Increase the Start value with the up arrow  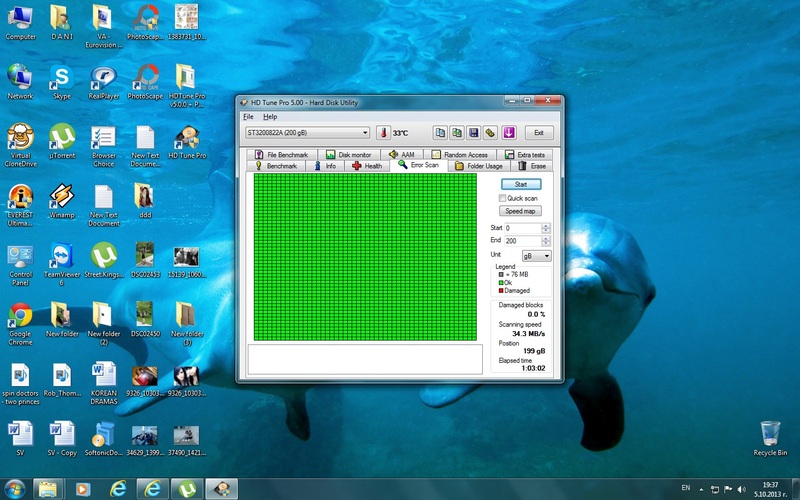[x=545, y=225]
